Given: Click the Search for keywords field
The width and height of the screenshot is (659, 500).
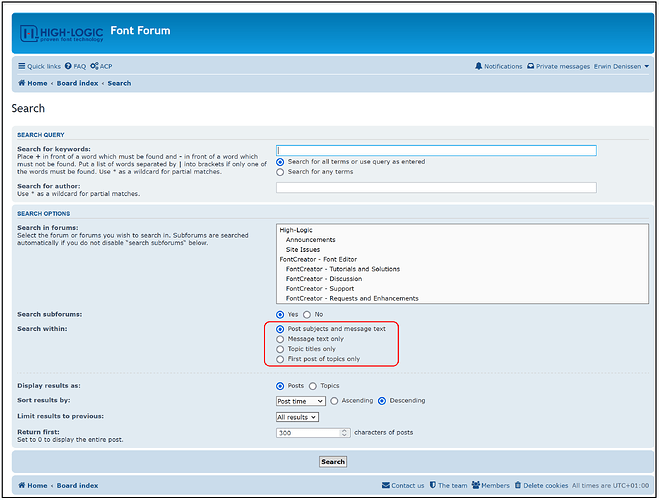Looking at the screenshot, I should pyautogui.click(x=436, y=151).
